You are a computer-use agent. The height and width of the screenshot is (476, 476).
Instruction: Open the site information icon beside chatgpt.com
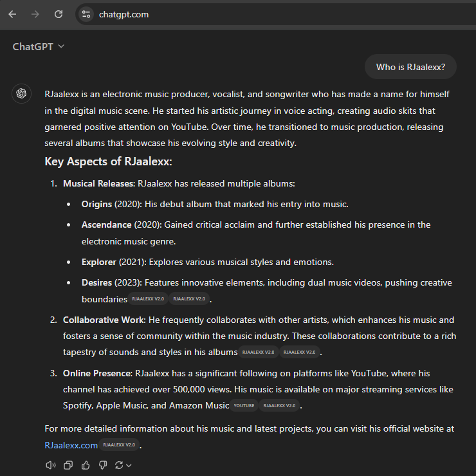pyautogui.click(x=86, y=14)
